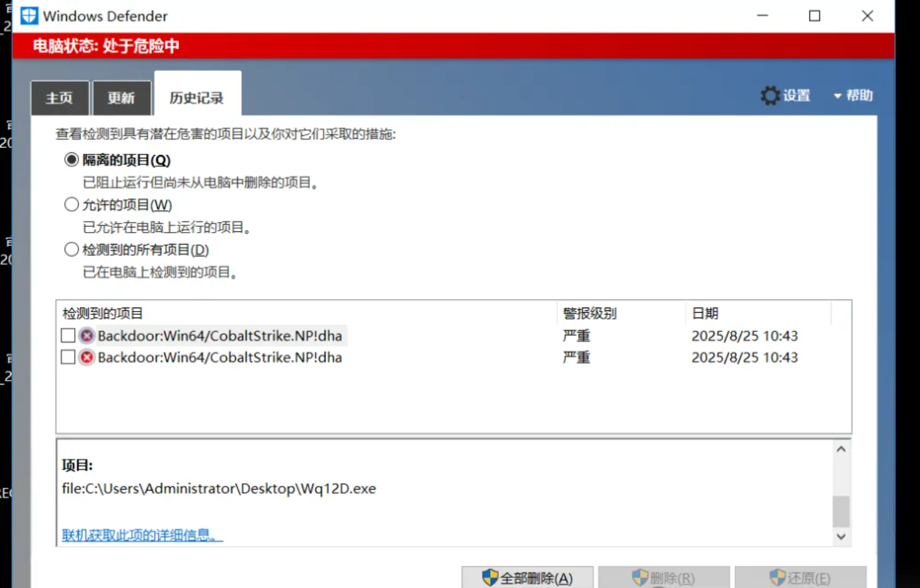Switch to the 更新 tab
The width and height of the screenshot is (920, 588).
[121, 97]
